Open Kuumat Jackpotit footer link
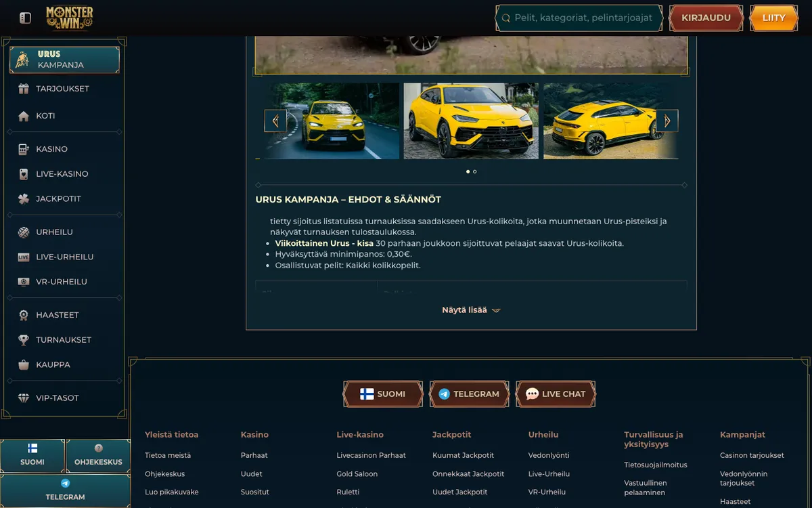This screenshot has width=812, height=508. (x=464, y=456)
